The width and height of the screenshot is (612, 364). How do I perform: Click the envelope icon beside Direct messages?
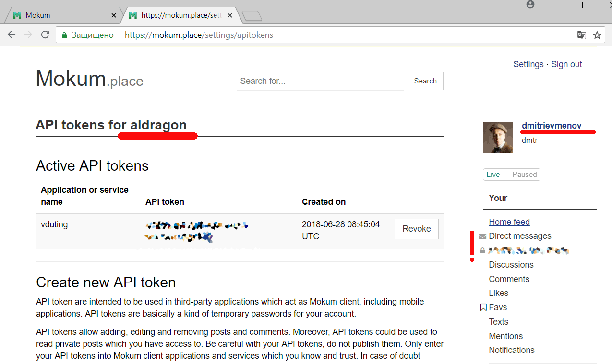tap(483, 236)
